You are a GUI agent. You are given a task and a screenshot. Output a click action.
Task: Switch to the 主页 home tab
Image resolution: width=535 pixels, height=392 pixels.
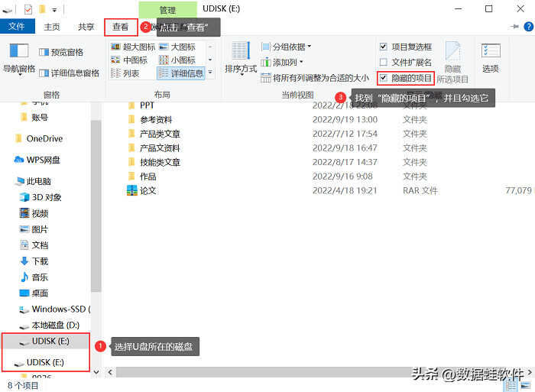[52, 27]
